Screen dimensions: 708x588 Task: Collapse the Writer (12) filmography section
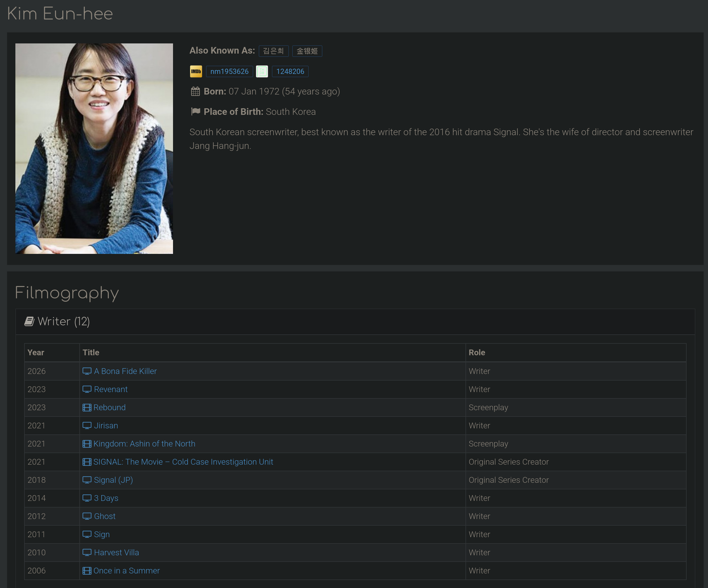(x=355, y=321)
